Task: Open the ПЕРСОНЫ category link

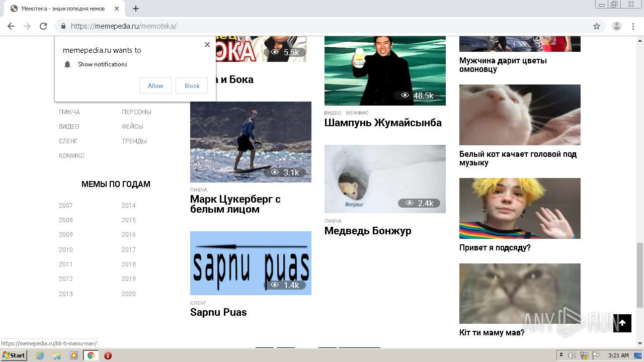Action: (x=136, y=112)
